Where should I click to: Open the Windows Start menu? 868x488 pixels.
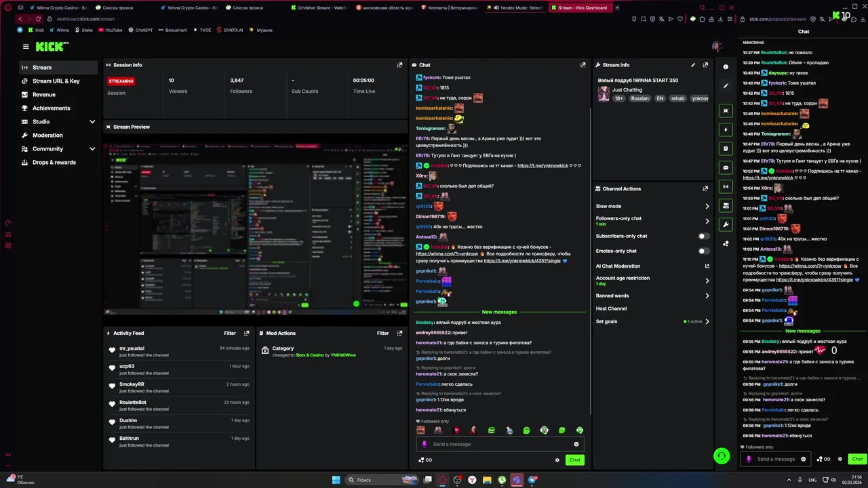[x=336, y=480]
